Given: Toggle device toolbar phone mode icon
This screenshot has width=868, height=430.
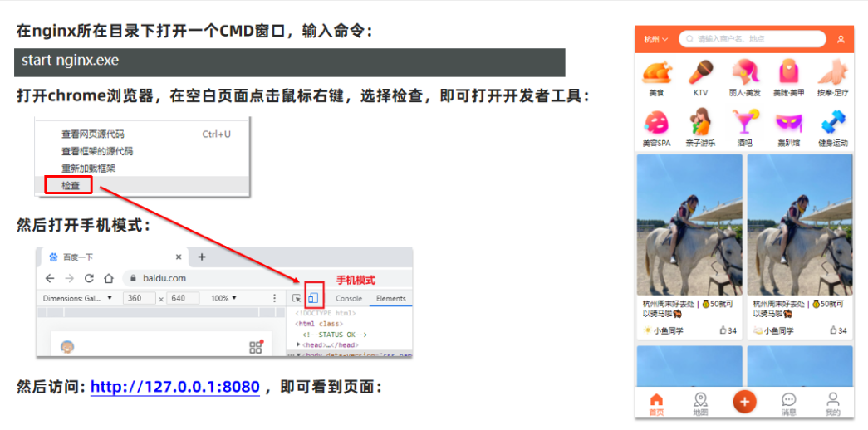Looking at the screenshot, I should point(313,298).
